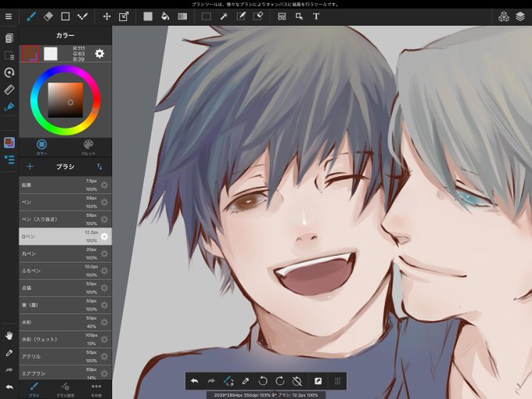Screen dimensions: 532x399
Task: Open color settings gear
Action: click(99, 54)
